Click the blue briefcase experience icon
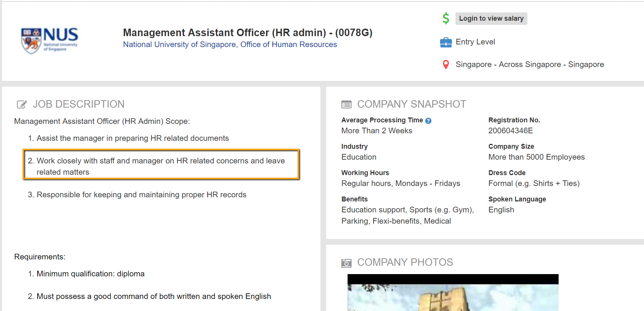 tap(446, 42)
